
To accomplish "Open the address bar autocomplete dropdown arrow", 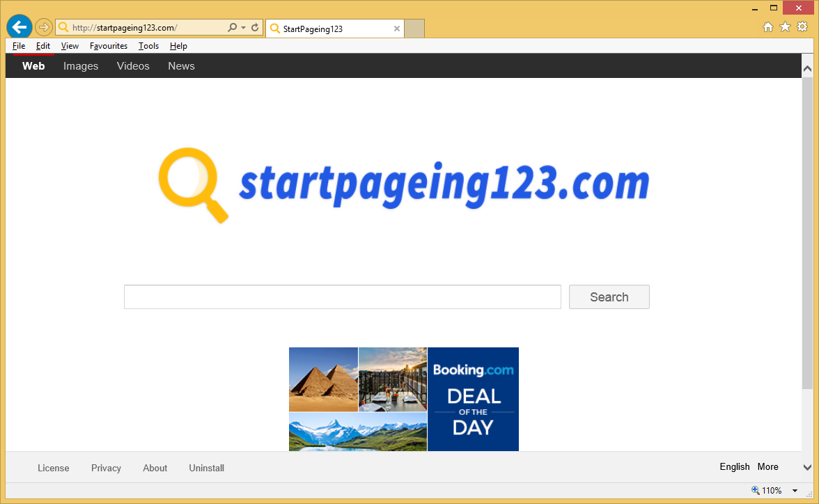I will click(244, 28).
